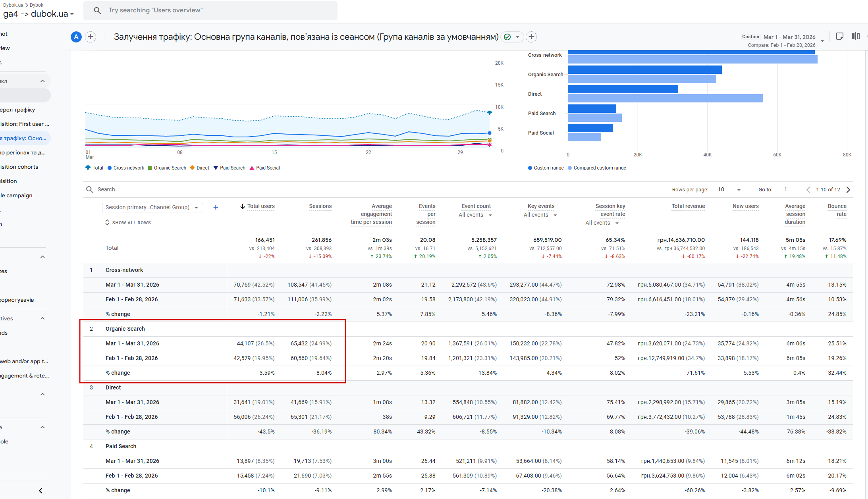
Task: Open the Key events All events dropdown
Action: point(540,215)
